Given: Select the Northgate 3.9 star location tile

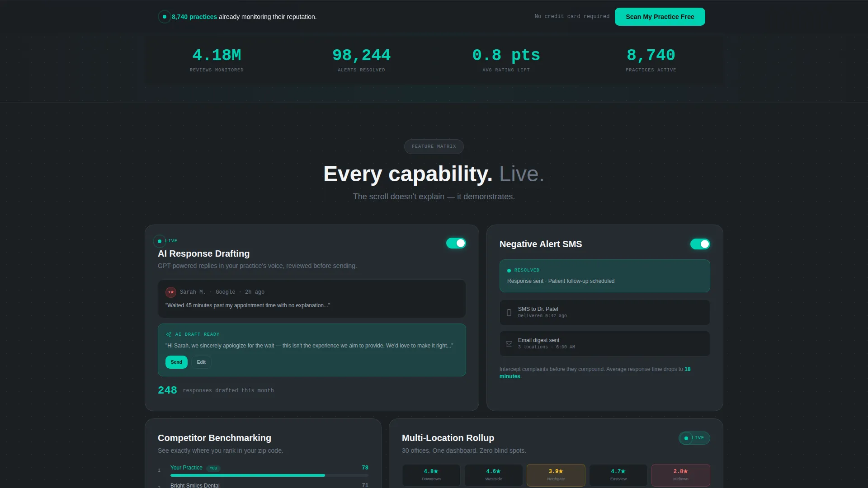Looking at the screenshot, I should pyautogui.click(x=556, y=475).
